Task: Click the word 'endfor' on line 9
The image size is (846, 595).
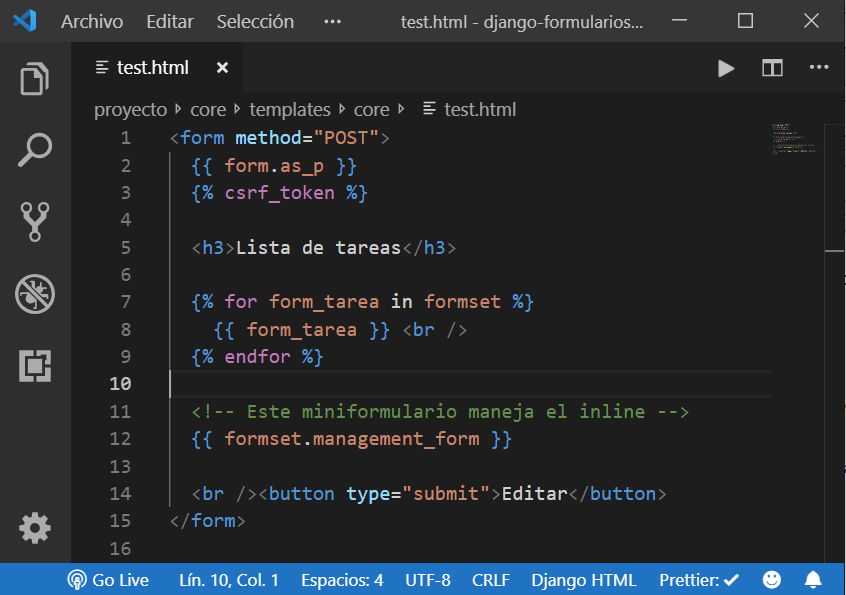Action: pyautogui.click(x=257, y=357)
